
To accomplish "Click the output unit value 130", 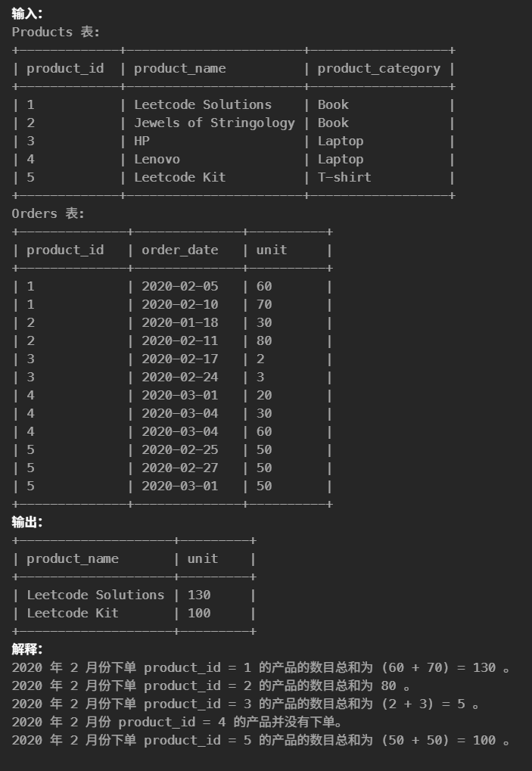I will (199, 595).
